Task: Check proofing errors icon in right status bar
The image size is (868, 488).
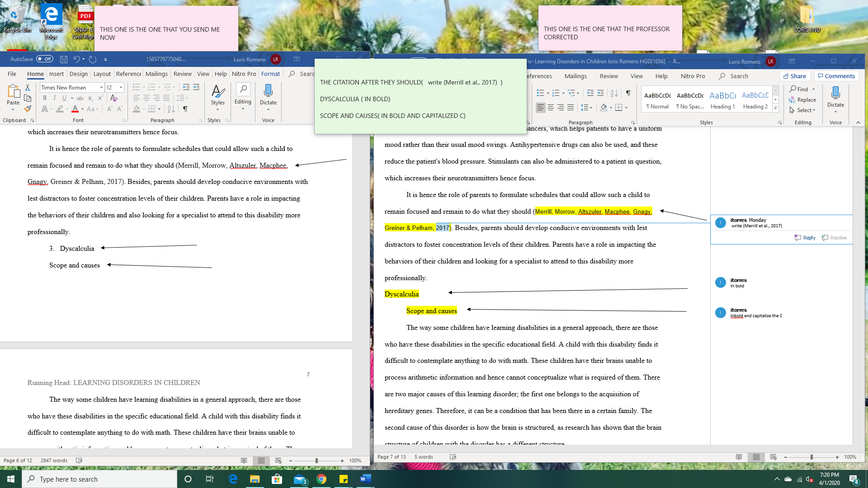Action: coord(453,457)
